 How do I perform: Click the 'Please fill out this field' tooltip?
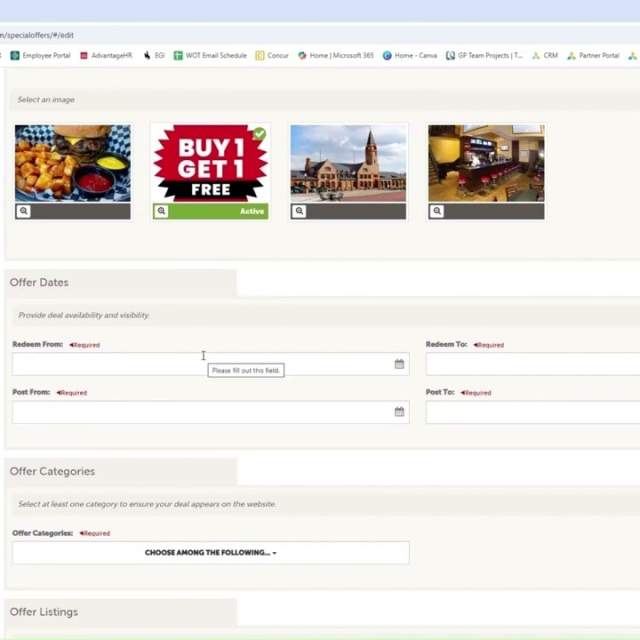(x=246, y=371)
